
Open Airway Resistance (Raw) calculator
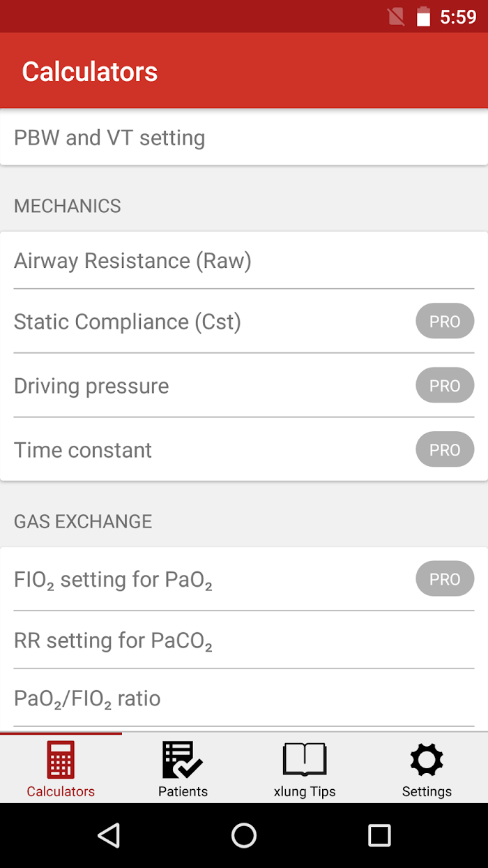coord(132,261)
